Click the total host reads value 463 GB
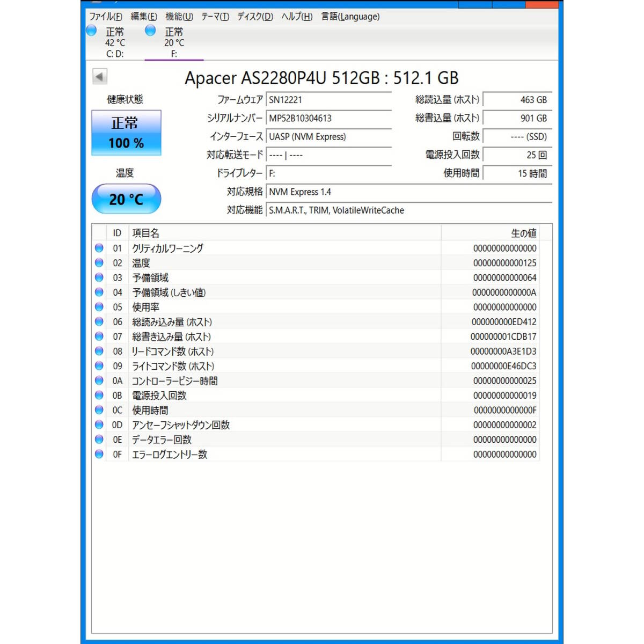The image size is (644, 644). coord(517,100)
